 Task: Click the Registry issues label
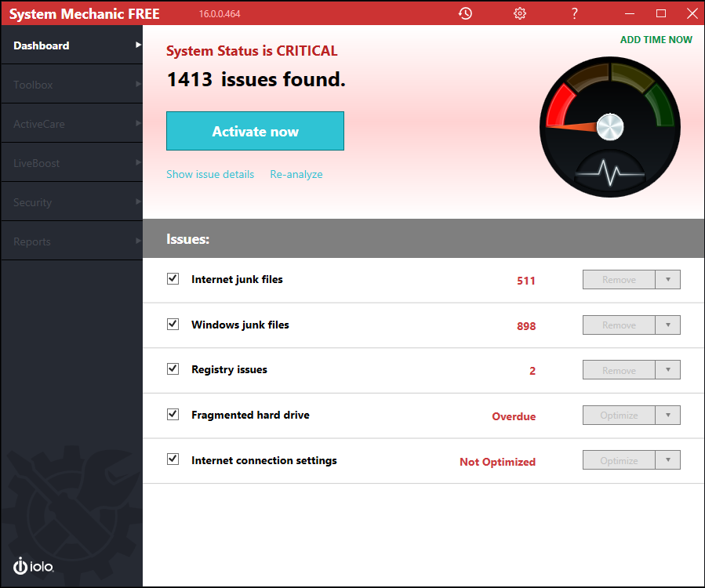[229, 369]
